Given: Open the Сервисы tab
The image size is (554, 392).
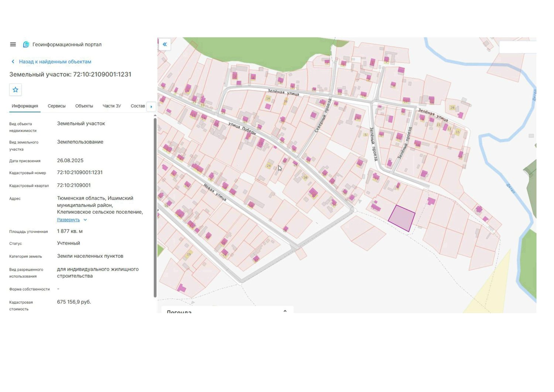Looking at the screenshot, I should coord(57,106).
